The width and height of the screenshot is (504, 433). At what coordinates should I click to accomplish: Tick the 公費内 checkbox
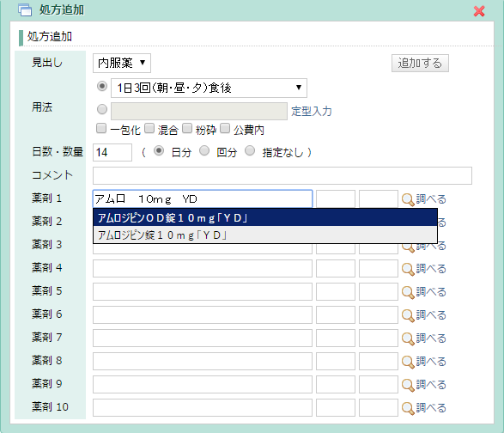pyautogui.click(x=225, y=128)
